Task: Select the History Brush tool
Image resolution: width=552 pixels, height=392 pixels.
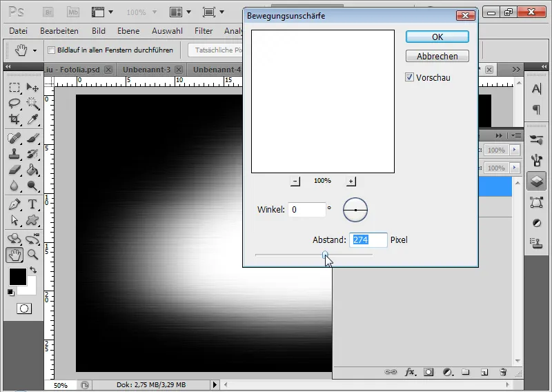Action: point(32,154)
